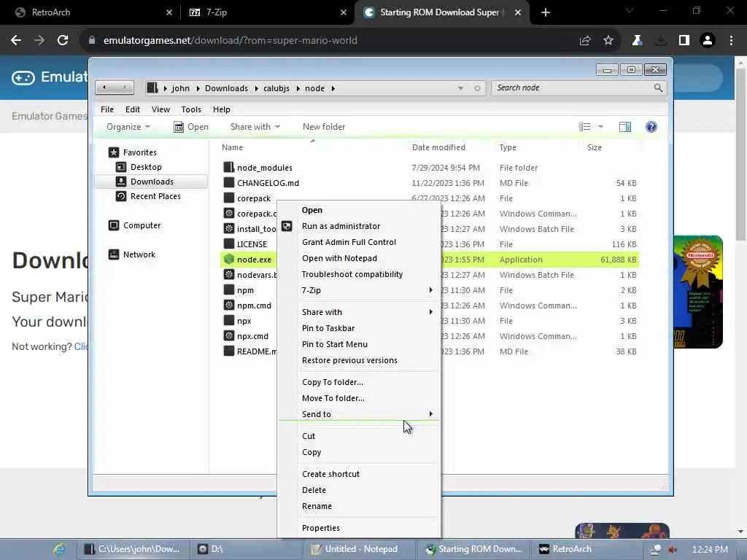
Task: Click the Downloads breadcrumb segment
Action: coord(226,88)
